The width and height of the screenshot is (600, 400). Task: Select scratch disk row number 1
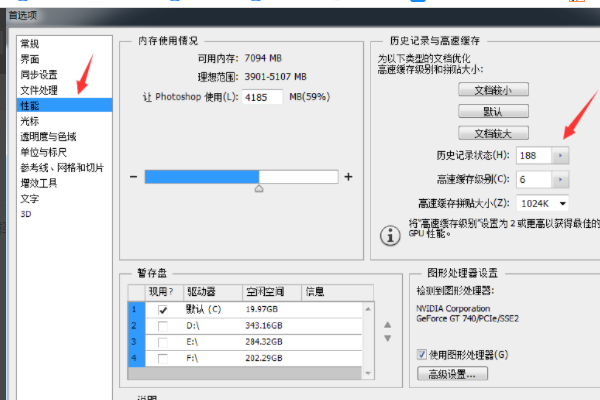136,309
